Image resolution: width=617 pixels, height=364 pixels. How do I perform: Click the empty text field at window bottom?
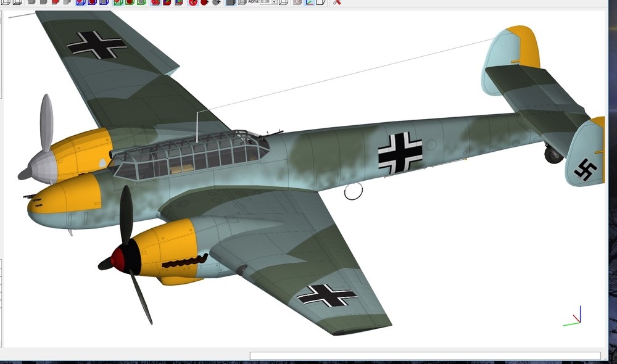coord(425,356)
